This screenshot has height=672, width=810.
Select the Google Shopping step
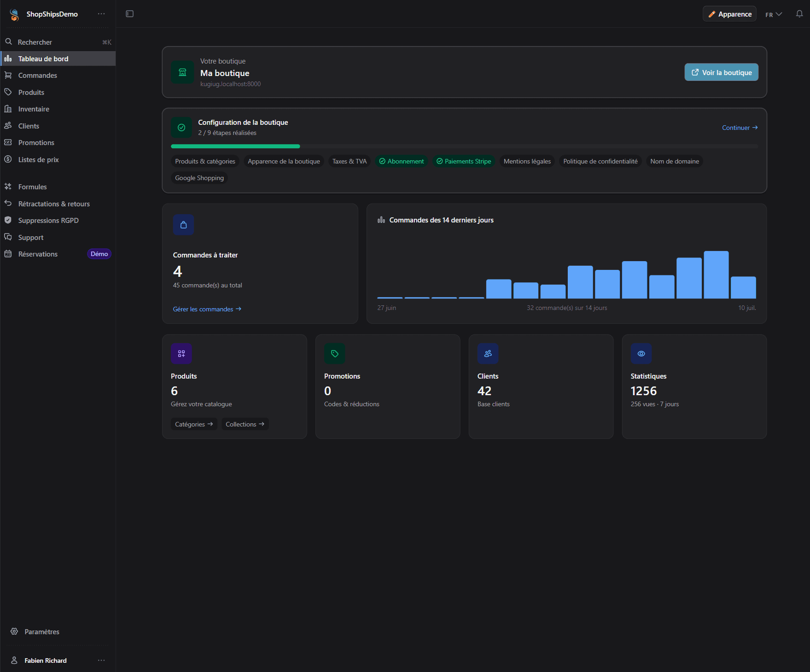click(199, 178)
